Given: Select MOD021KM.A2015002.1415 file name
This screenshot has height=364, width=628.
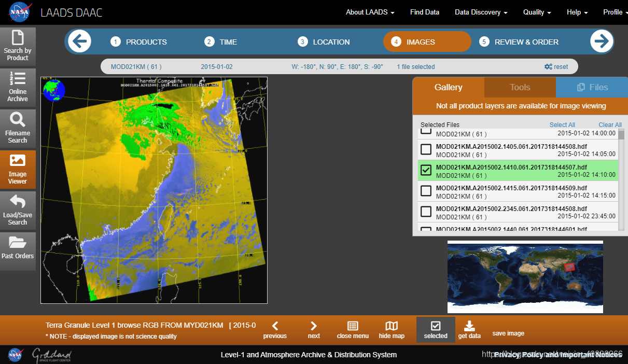Looking at the screenshot, I should click(511, 188).
